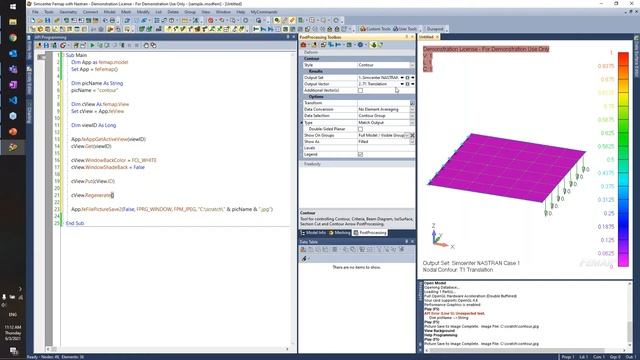Click the Visual Studio Code taskbar icon
This screenshot has width=640, height=360.
pos(13,100)
